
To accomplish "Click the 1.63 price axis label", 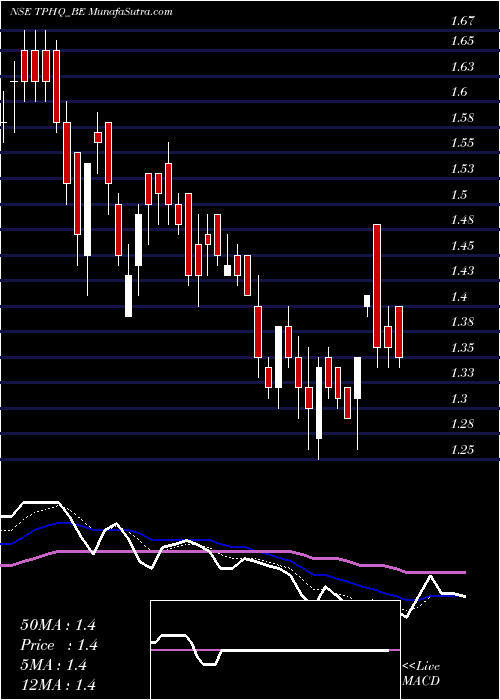I will (x=462, y=67).
